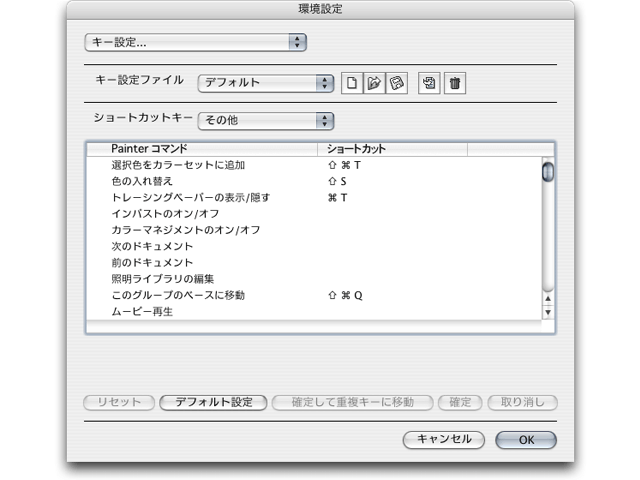Click the キャンセル button
640x480 pixels.
(x=443, y=439)
